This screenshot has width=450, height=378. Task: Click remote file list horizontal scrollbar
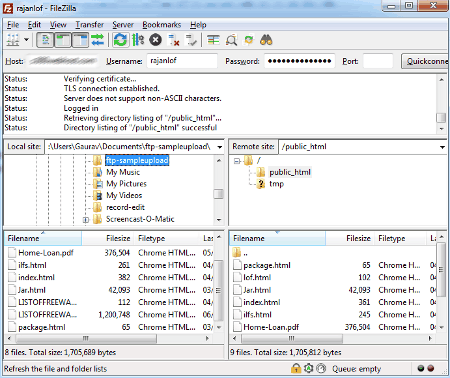tap(292, 338)
